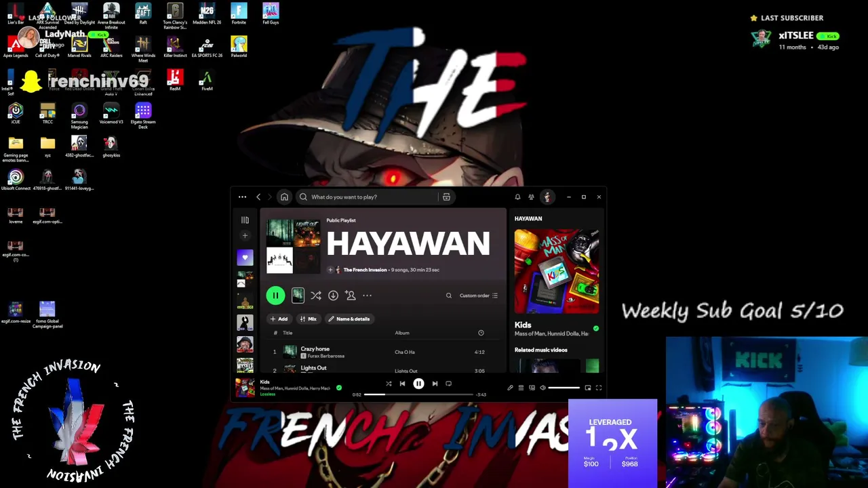The width and height of the screenshot is (868, 488).
Task: Collapse the Your Library sidebar icon
Action: (x=245, y=220)
